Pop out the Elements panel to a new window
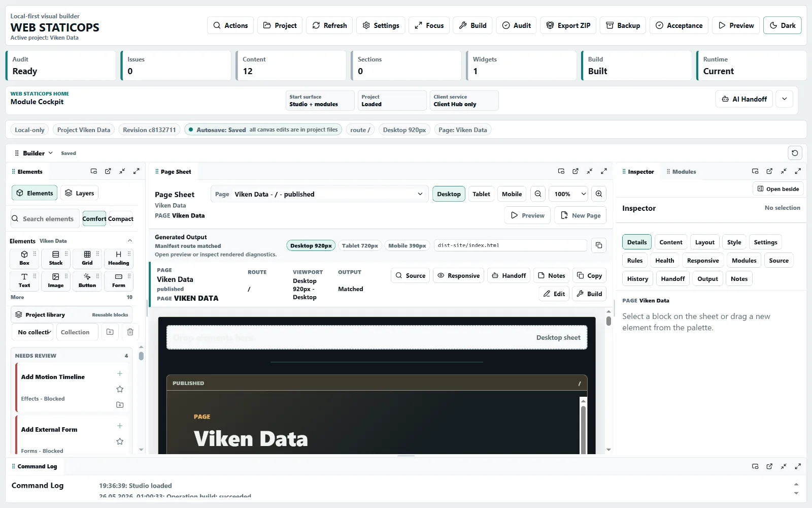 point(108,171)
